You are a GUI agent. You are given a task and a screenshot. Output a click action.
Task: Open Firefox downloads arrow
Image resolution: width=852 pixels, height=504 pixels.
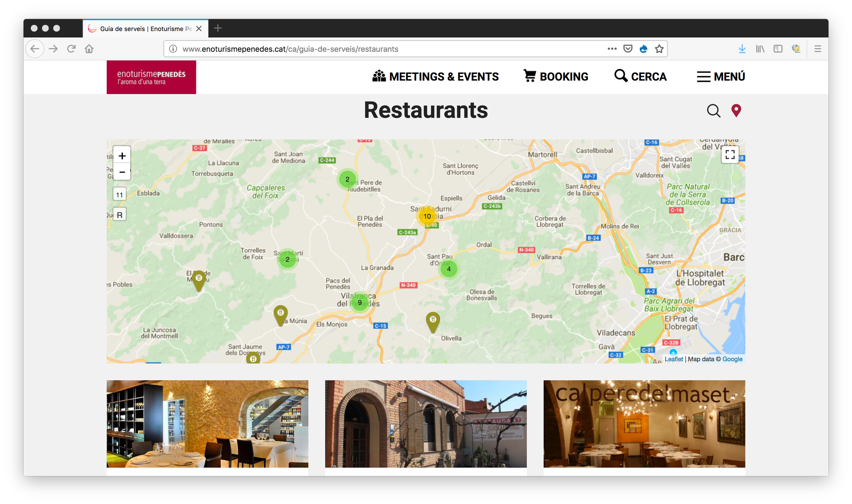click(x=742, y=49)
